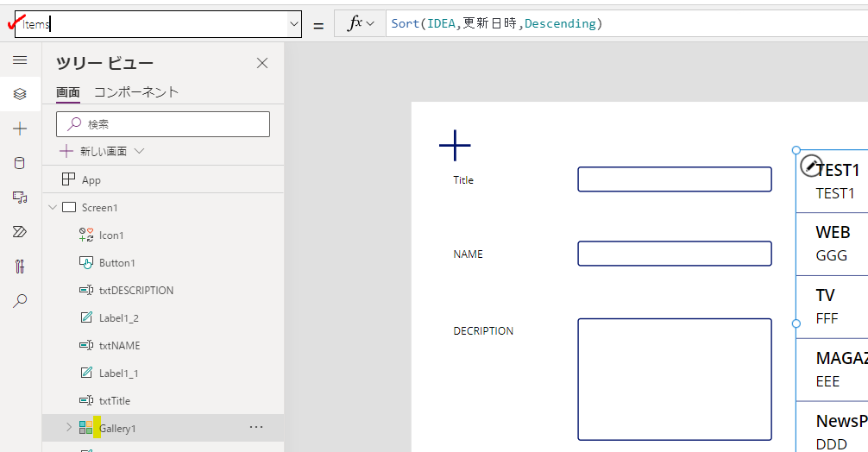Click the 新しい画面 button
This screenshot has height=452, width=868.
102,151
